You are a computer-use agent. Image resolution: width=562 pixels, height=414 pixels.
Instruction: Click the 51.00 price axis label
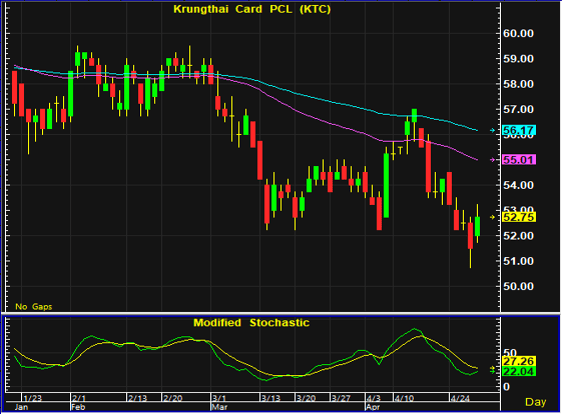pos(518,261)
